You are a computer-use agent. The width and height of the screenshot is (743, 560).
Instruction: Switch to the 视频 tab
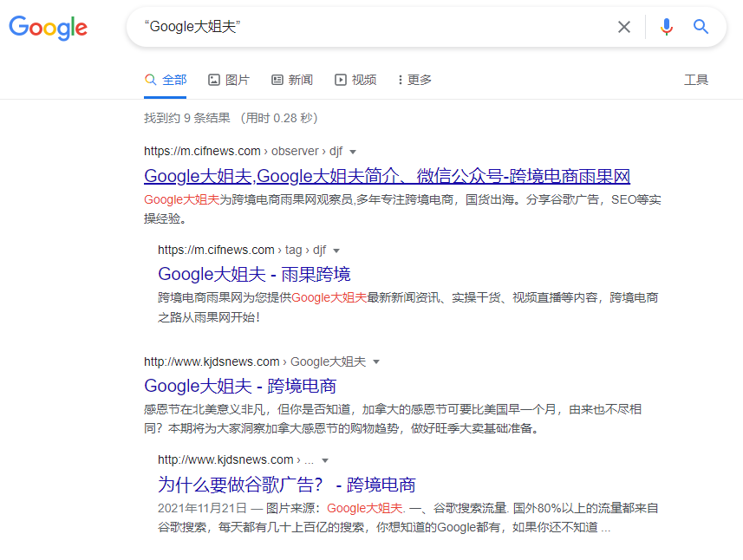pyautogui.click(x=355, y=80)
